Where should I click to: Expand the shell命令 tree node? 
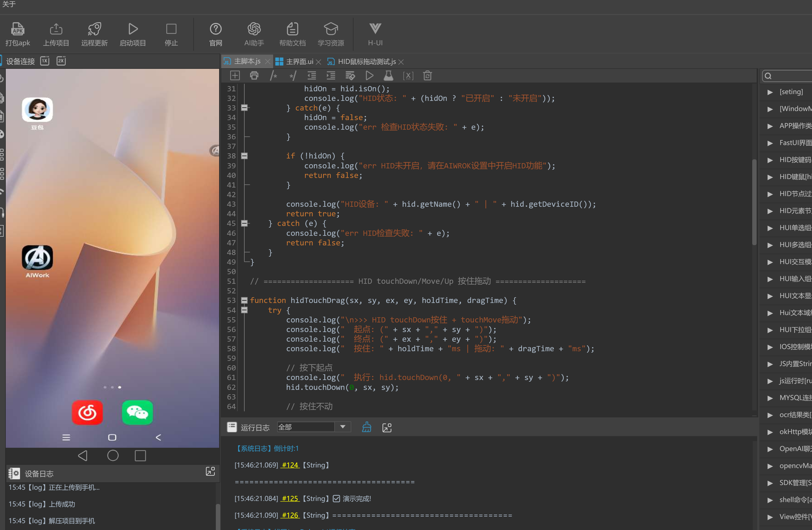click(770, 500)
